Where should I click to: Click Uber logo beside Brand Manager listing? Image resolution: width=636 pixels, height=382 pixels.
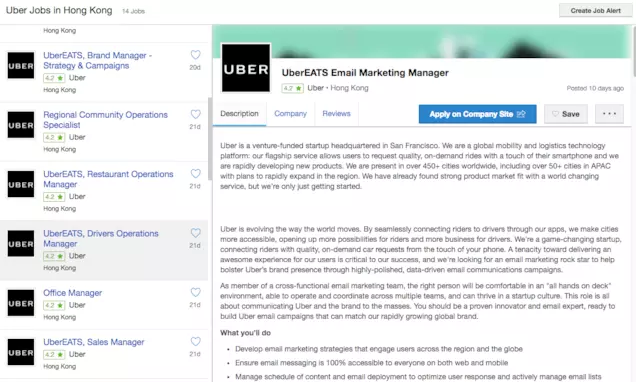coord(21,66)
